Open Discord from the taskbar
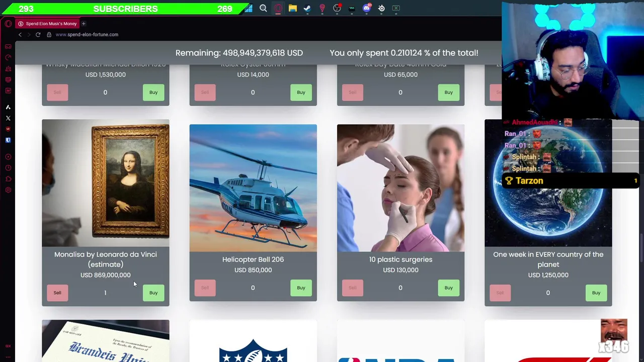This screenshot has height=362, width=644. click(x=367, y=8)
